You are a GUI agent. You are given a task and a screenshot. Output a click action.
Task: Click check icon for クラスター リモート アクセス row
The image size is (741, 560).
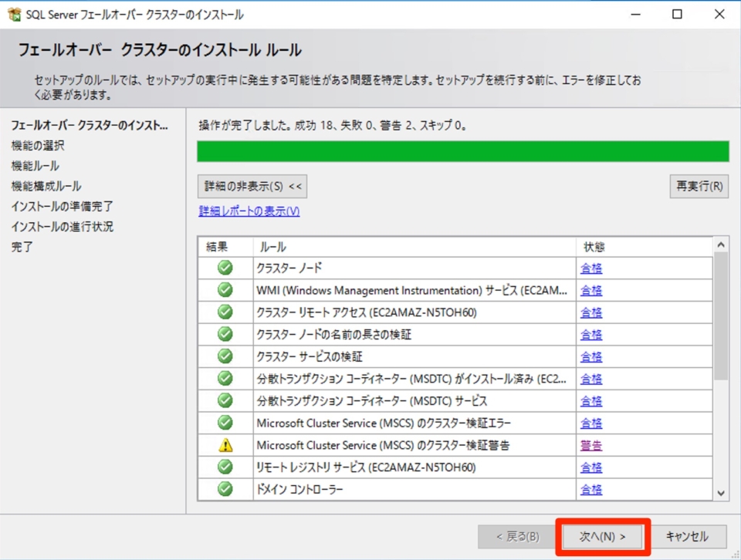tap(225, 312)
